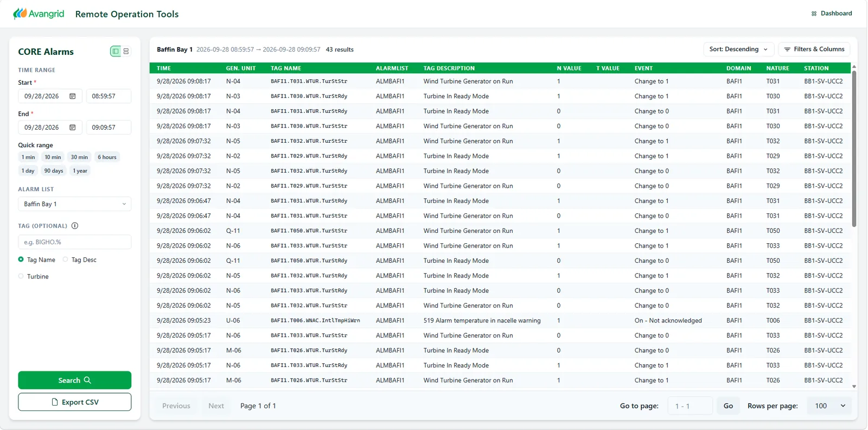This screenshot has height=430, width=868.
Task: Open the Sort: Descending dropdown
Action: (x=738, y=49)
